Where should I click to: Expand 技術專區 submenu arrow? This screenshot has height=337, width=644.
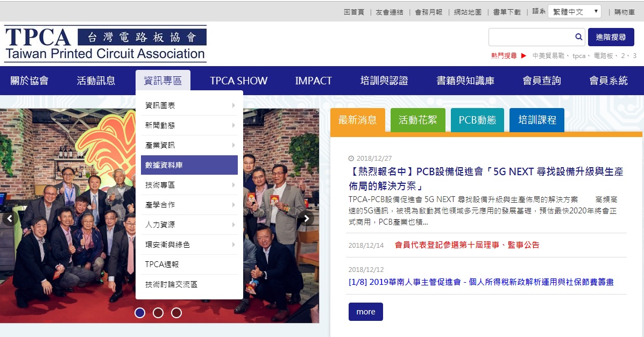233,185
